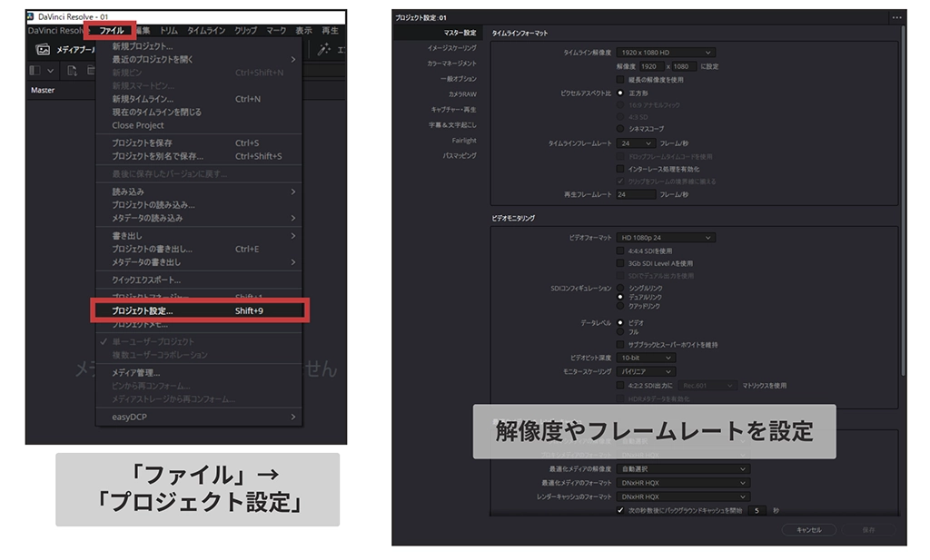Screen dimensions: 930x560
Task: Click the 再生フレームレート input field
Action: (636, 194)
